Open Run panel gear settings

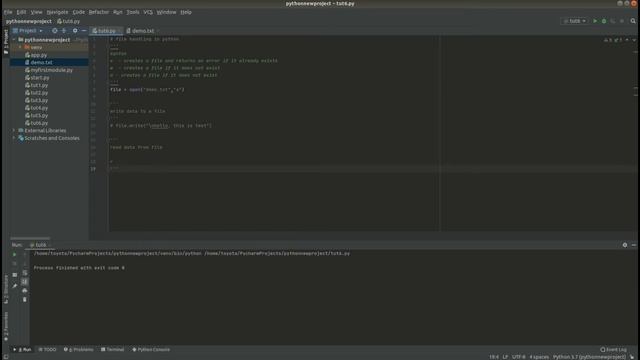coord(624,245)
